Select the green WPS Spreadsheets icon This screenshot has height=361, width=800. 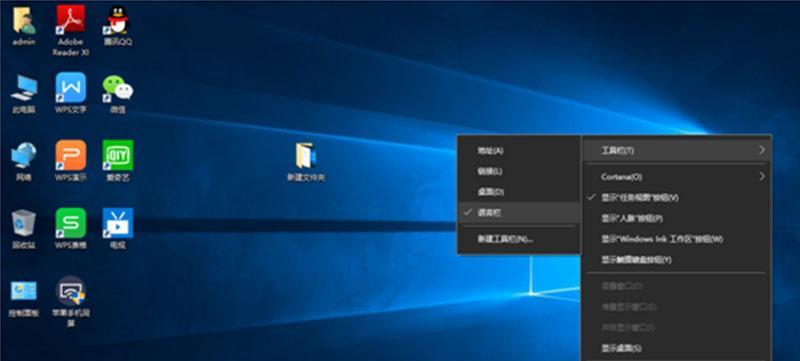(70, 223)
